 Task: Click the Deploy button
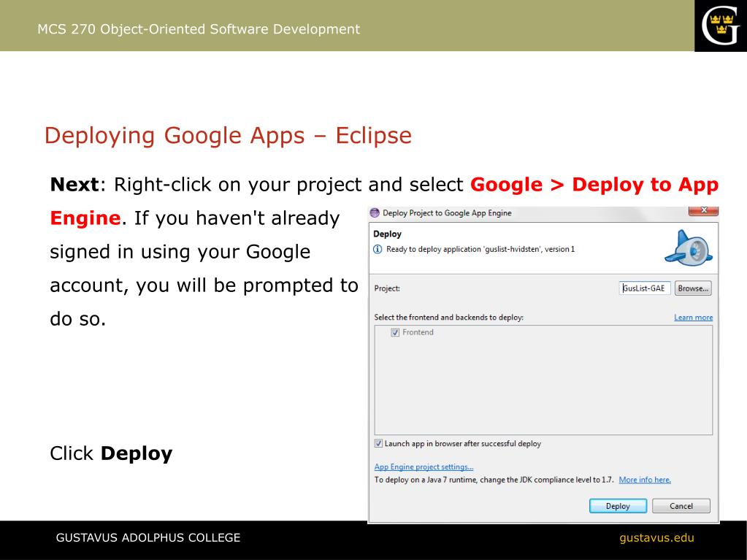coord(618,506)
